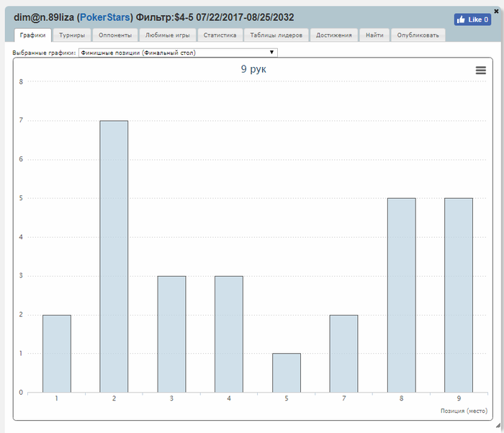Select the Опубликовать tab
Screen dimensions: 504x433
[418, 35]
